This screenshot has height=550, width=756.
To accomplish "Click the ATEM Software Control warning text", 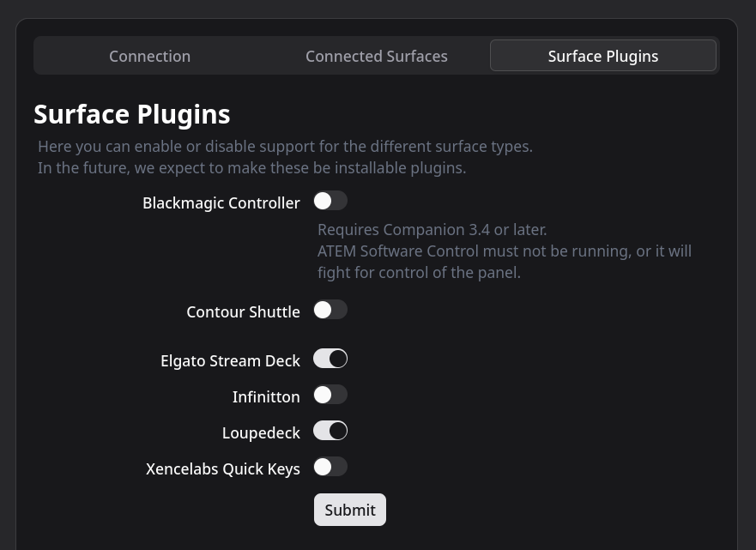I will tap(504, 251).
